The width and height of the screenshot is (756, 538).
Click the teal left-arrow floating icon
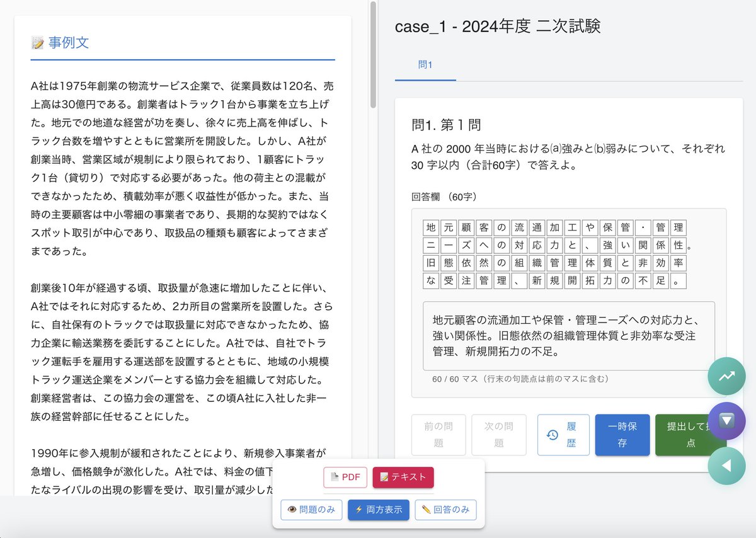point(727,466)
